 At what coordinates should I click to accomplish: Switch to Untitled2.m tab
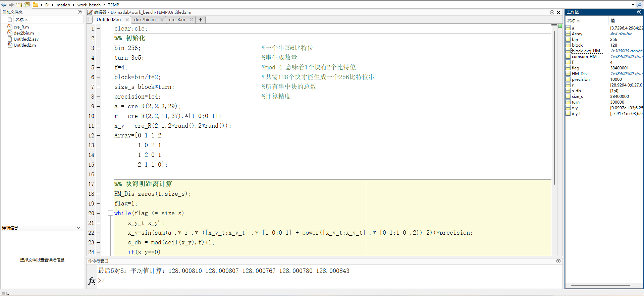click(x=109, y=20)
